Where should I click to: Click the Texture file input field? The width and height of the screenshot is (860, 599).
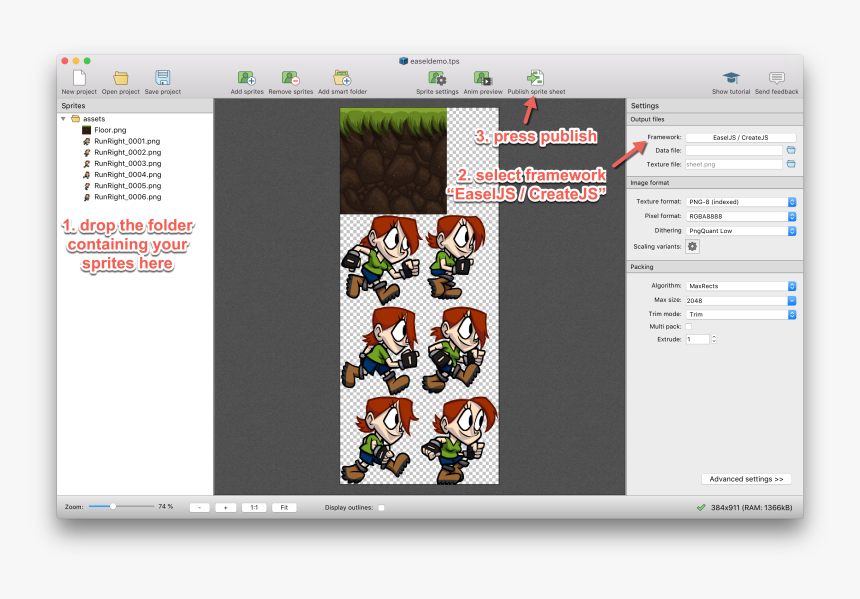(734, 164)
